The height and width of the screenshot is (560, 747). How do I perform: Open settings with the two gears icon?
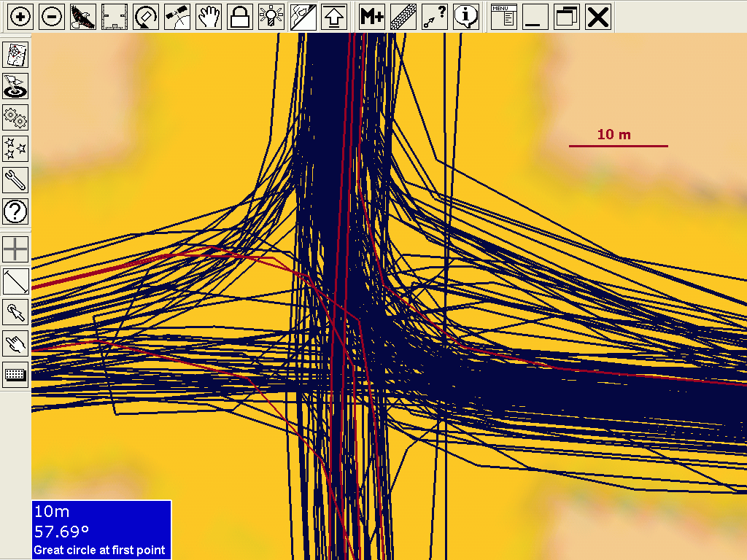point(15,117)
